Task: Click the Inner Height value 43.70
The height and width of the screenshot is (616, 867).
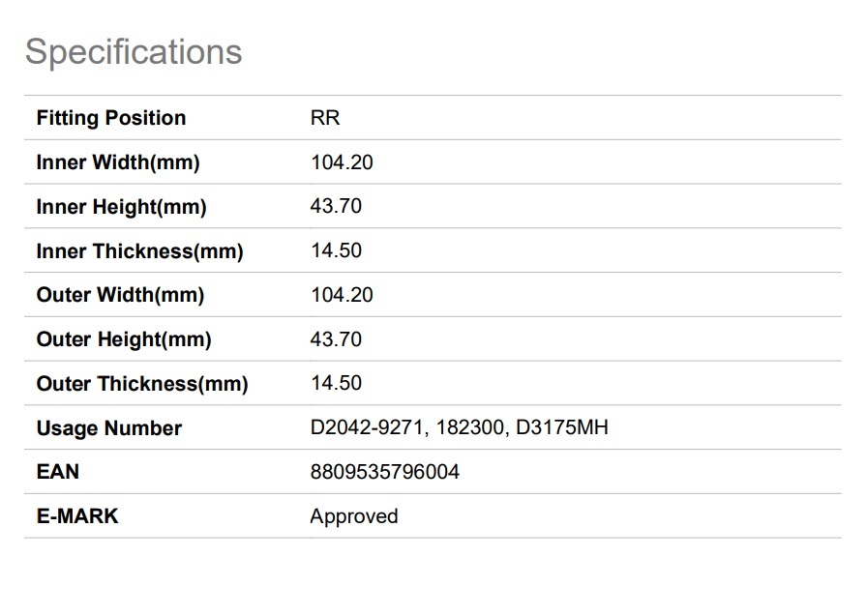Action: coord(336,206)
